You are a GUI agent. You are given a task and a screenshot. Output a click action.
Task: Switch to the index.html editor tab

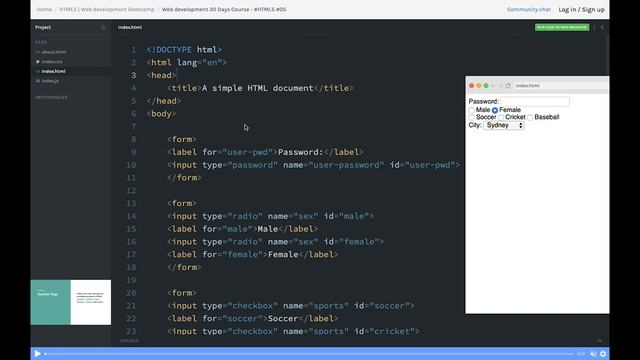pyautogui.click(x=130, y=27)
